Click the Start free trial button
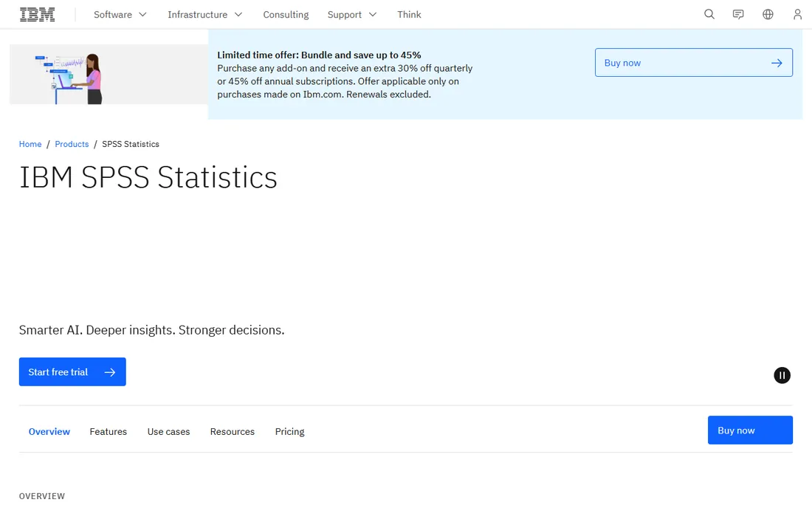The height and width of the screenshot is (508, 812). pos(72,372)
